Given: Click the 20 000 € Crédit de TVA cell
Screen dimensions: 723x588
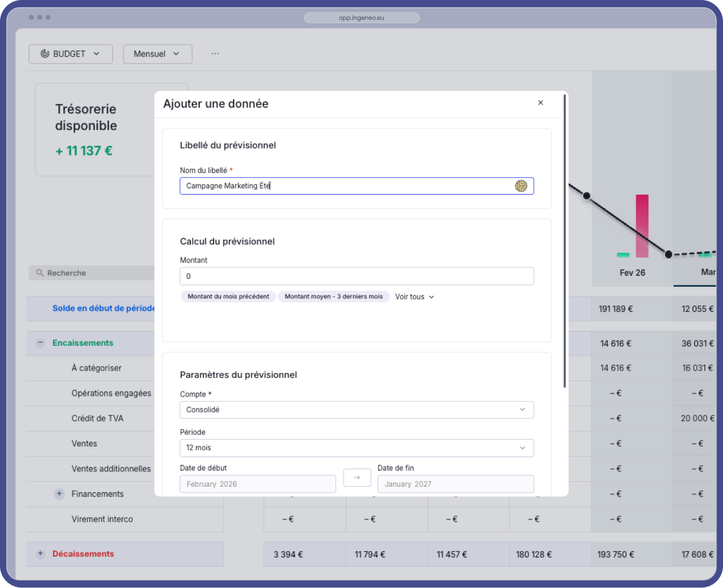Looking at the screenshot, I should [698, 418].
